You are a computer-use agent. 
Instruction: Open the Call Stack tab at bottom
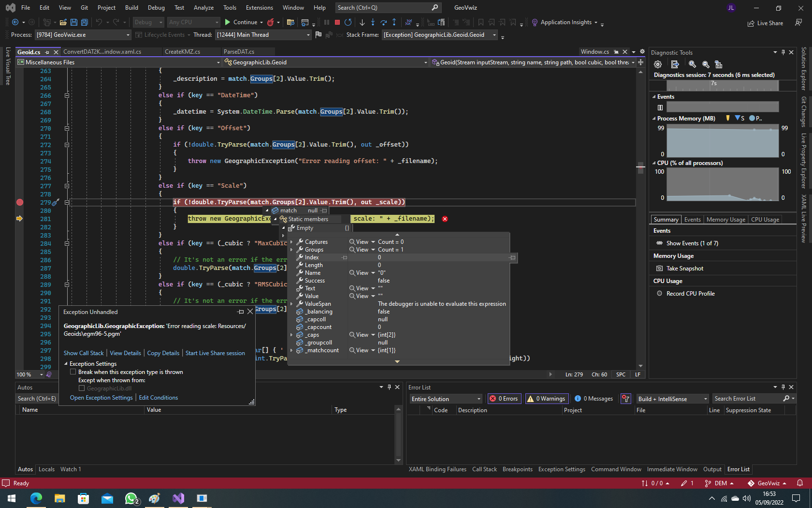pos(484,469)
